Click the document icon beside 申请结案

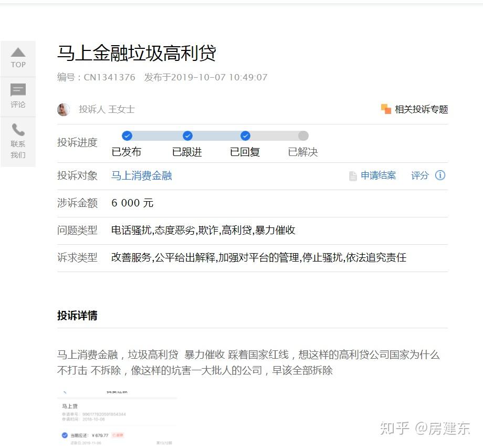[x=353, y=175]
